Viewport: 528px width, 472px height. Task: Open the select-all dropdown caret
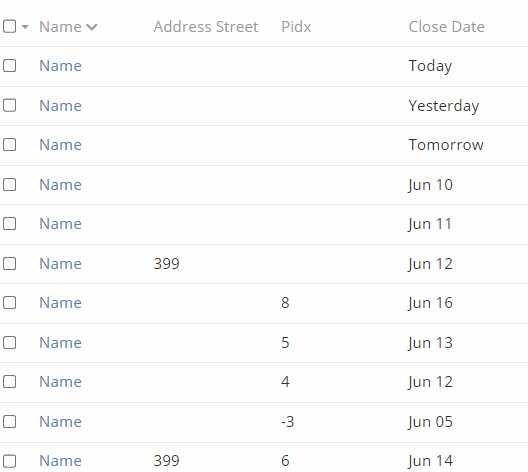tap(25, 27)
